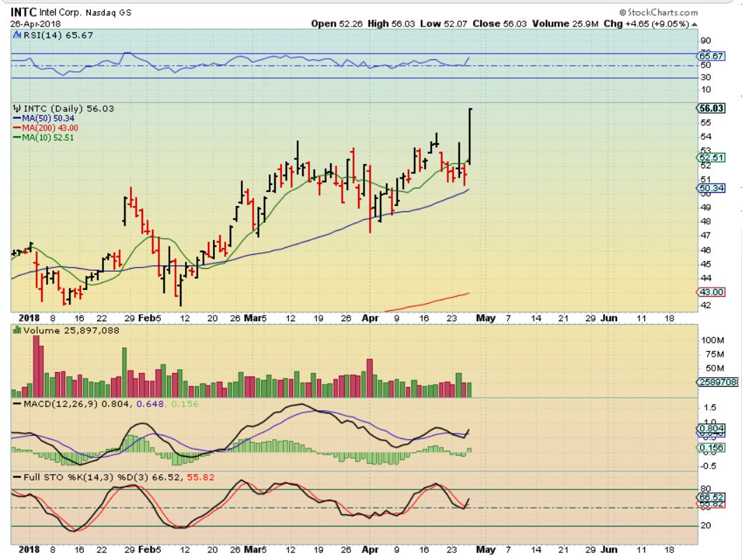This screenshot has width=742, height=560.
Task: Click the MA(200) 43.00 legend entry
Action: (45, 128)
